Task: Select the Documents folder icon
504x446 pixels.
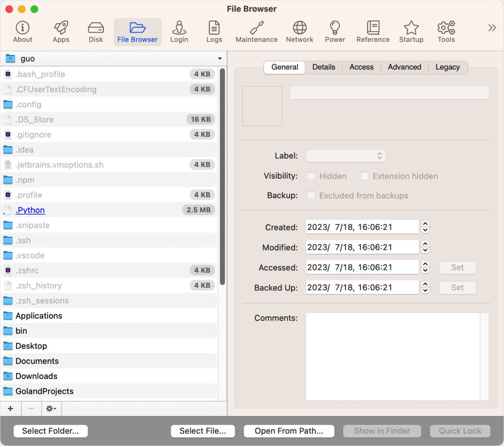Action: (8, 361)
